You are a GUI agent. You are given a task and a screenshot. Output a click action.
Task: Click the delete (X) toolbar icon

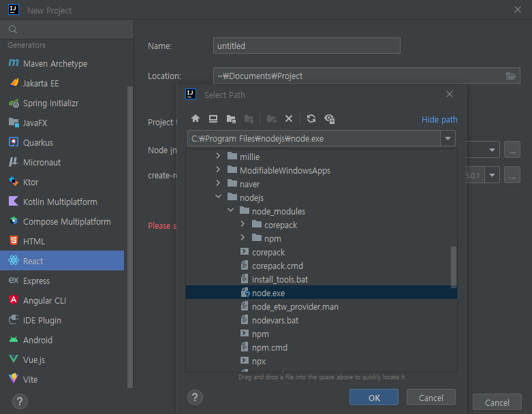tap(289, 118)
